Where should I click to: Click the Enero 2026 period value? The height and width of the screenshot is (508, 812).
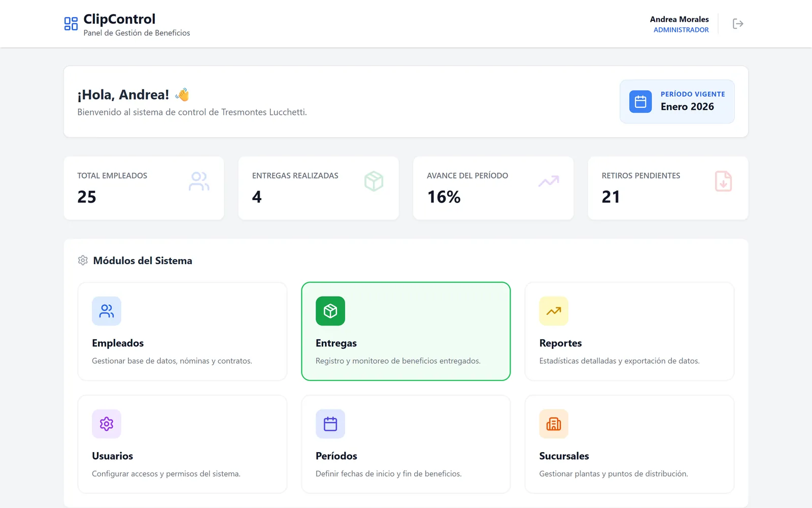click(687, 107)
